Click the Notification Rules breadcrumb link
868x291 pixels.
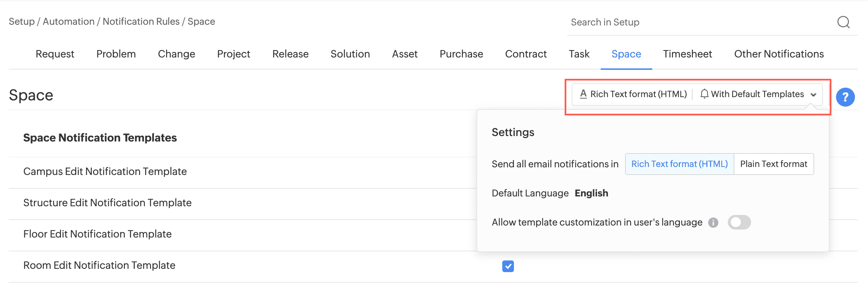point(141,21)
